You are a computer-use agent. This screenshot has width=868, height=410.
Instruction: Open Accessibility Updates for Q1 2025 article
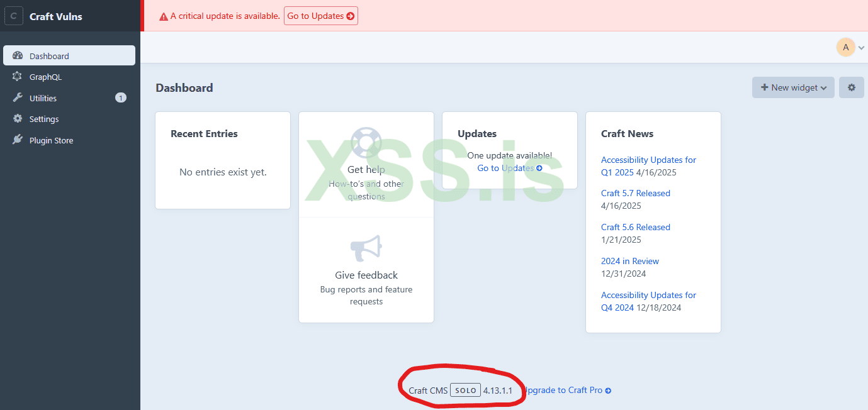tap(648, 166)
